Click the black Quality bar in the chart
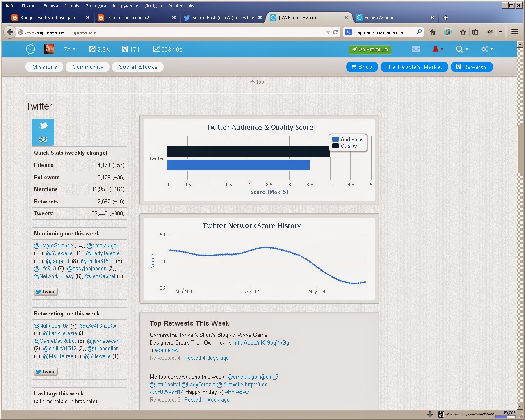 [249, 151]
